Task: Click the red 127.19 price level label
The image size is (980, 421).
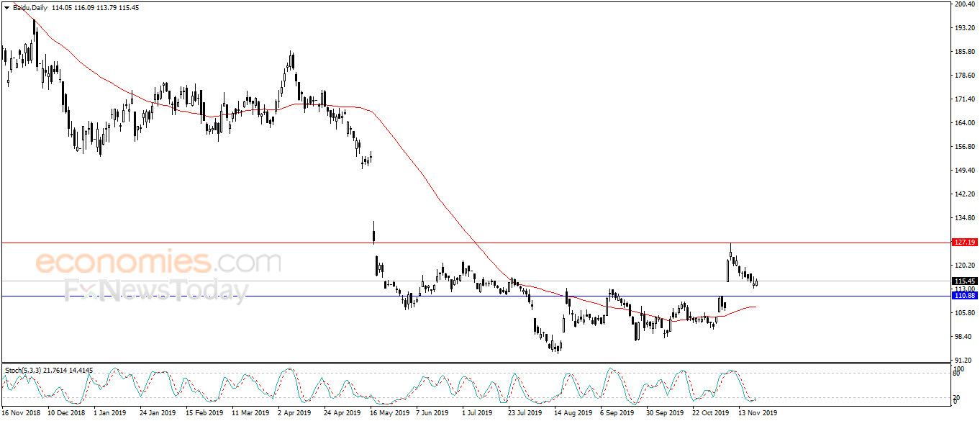Action: tap(963, 243)
